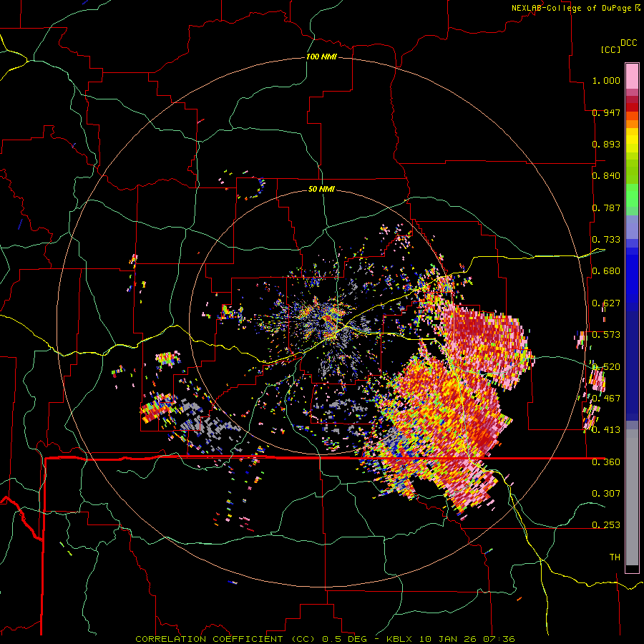Click the 0.840 scale value
This screenshot has width=644, height=644.
[x=606, y=176]
